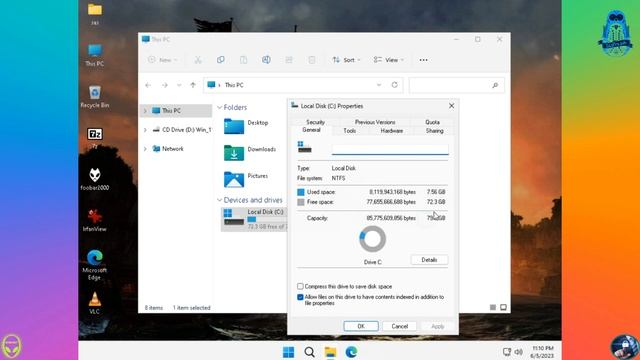Toggle Compress this drive checkbox

coord(300,287)
